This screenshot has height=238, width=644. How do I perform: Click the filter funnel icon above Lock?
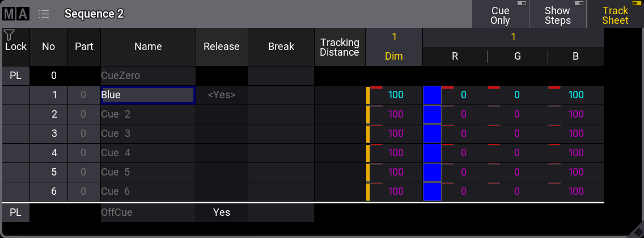point(9,35)
